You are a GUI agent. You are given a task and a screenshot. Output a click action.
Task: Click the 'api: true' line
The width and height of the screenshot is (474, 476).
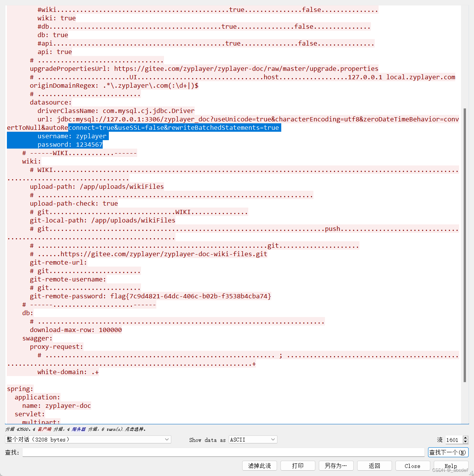tap(55, 52)
